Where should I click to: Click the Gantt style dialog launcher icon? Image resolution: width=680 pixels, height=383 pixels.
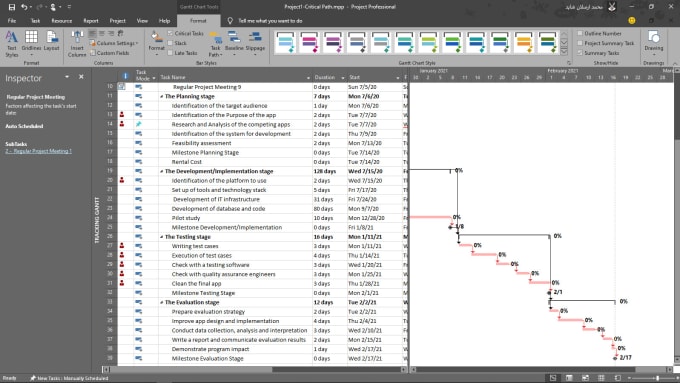click(x=569, y=63)
